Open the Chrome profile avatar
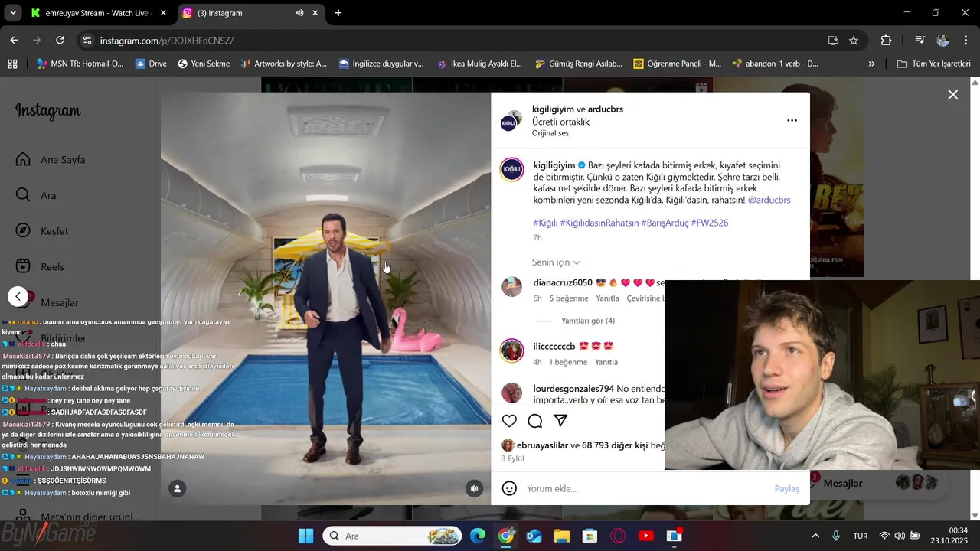 pos(943,41)
